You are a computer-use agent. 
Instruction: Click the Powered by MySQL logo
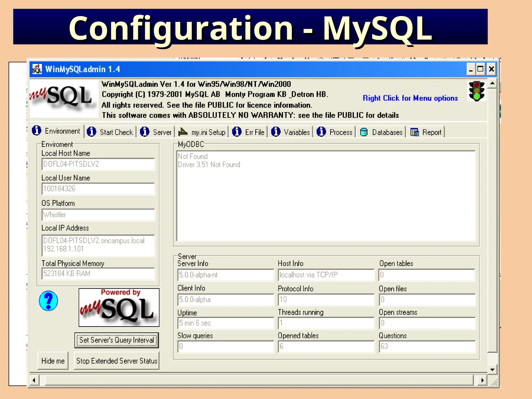coord(119,307)
